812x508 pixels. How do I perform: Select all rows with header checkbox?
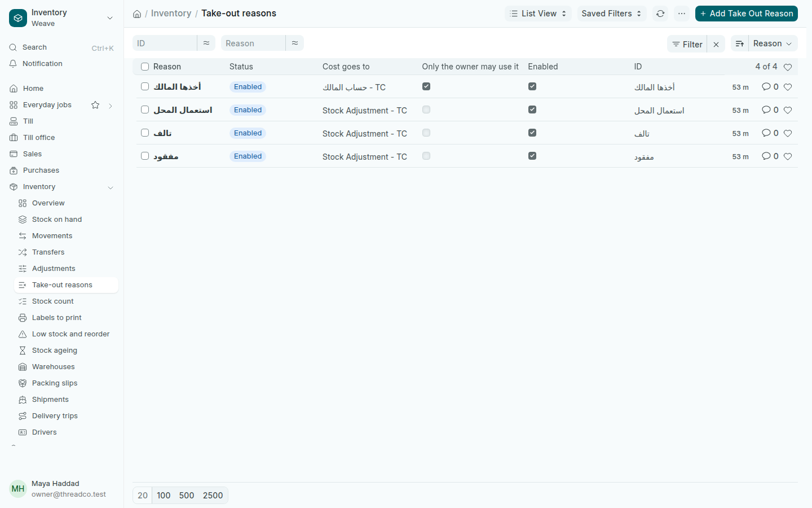[145, 67]
